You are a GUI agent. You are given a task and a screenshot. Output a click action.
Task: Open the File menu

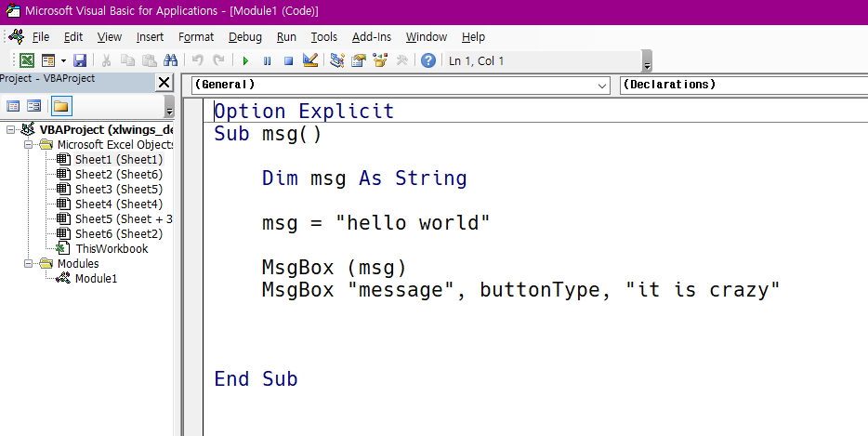click(41, 37)
